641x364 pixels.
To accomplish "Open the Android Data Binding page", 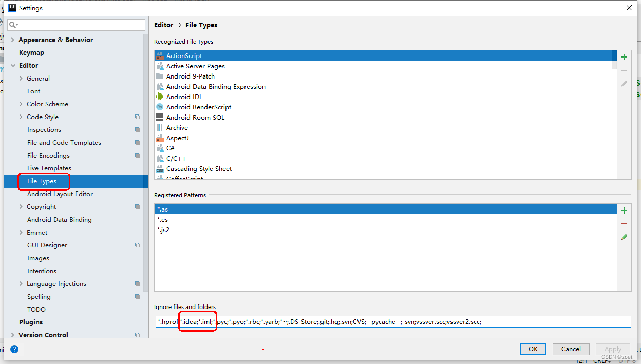I will (x=60, y=219).
